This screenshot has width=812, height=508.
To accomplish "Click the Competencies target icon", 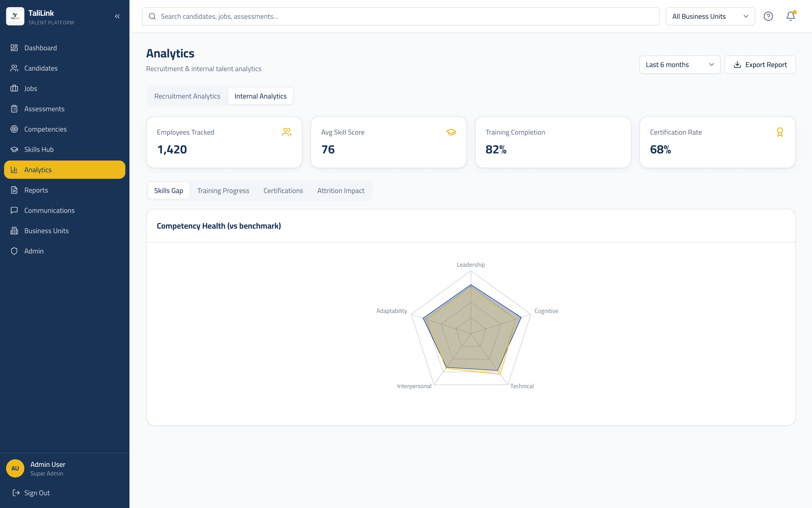I will (x=14, y=129).
